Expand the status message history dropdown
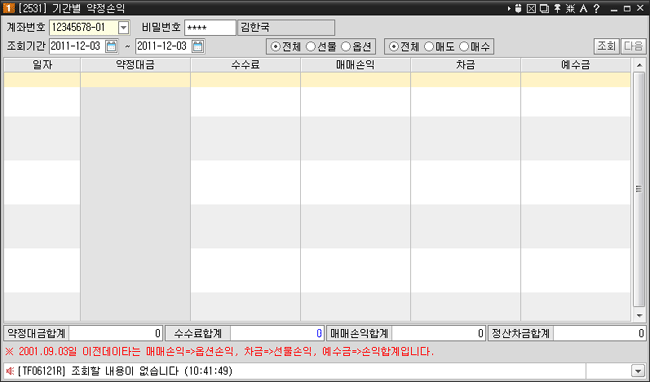Screen dimensions: 650x382 coord(637,371)
